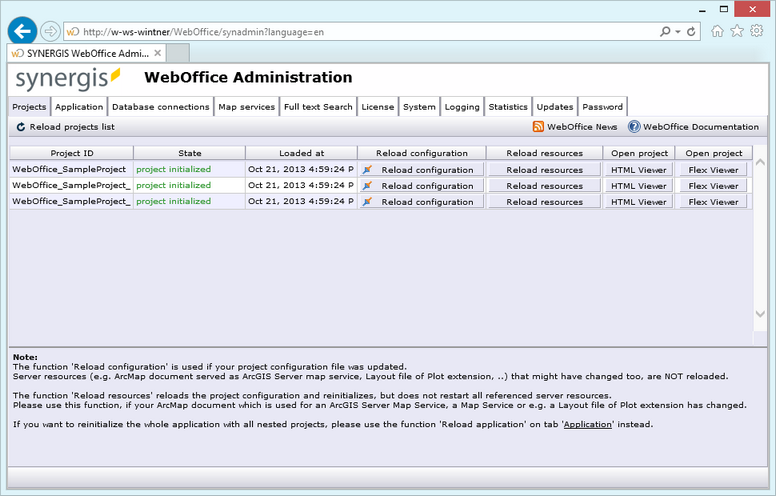Reload configuration for the second project row
This screenshot has width=776, height=496.
point(421,186)
